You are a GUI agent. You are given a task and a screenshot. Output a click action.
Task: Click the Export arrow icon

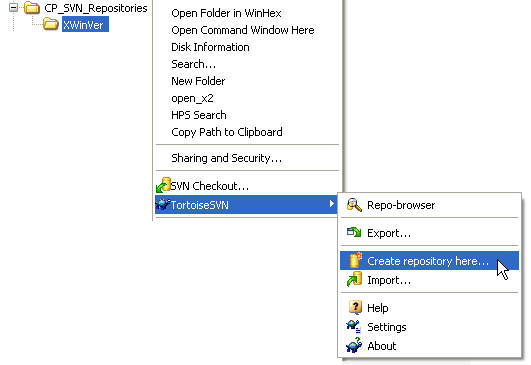tap(354, 232)
